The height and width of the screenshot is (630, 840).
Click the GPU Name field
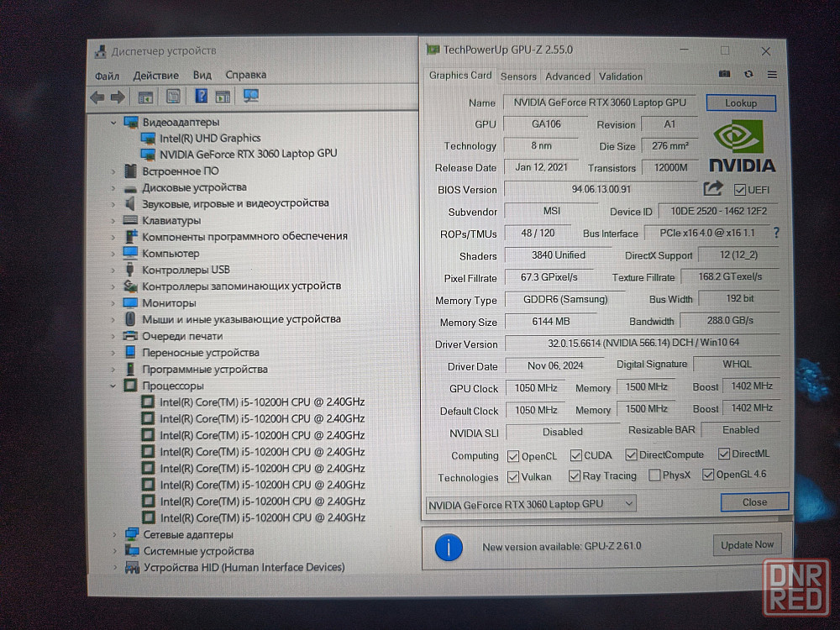[x=600, y=102]
